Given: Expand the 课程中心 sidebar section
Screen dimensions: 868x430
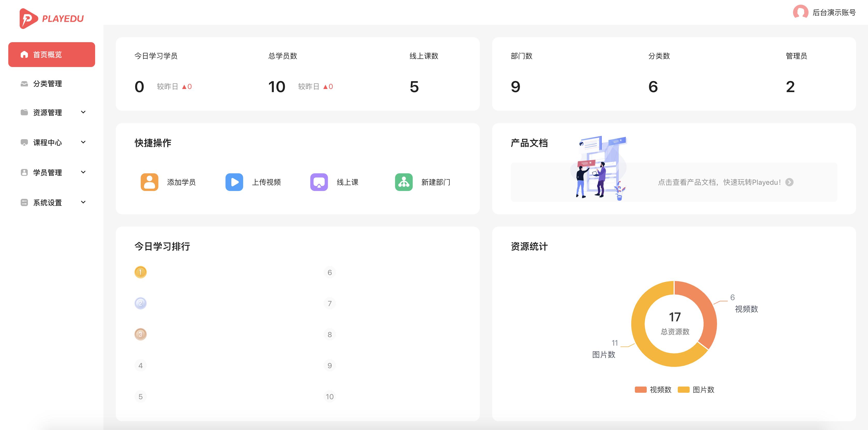Looking at the screenshot, I should pyautogui.click(x=47, y=142).
